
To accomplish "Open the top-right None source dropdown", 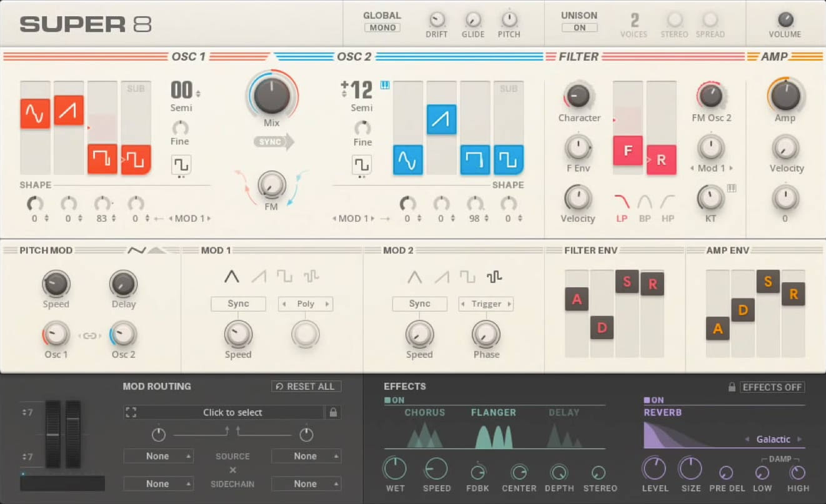I will pos(306,457).
